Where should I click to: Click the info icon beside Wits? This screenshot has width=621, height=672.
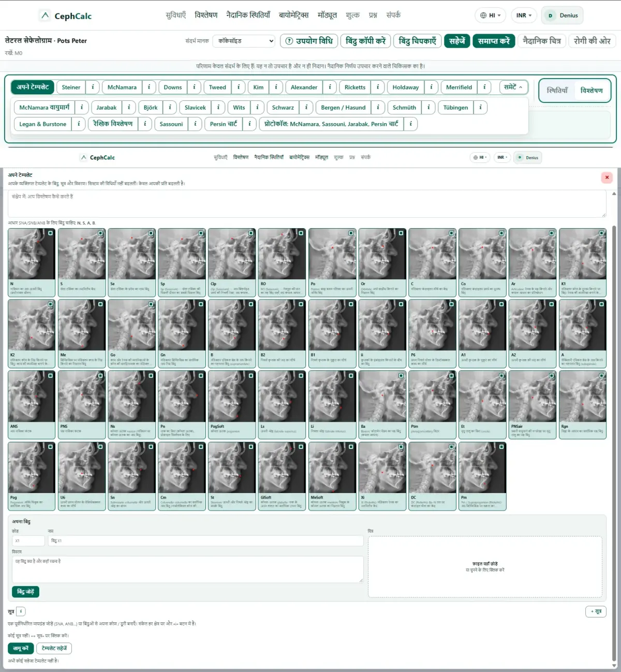(x=257, y=108)
